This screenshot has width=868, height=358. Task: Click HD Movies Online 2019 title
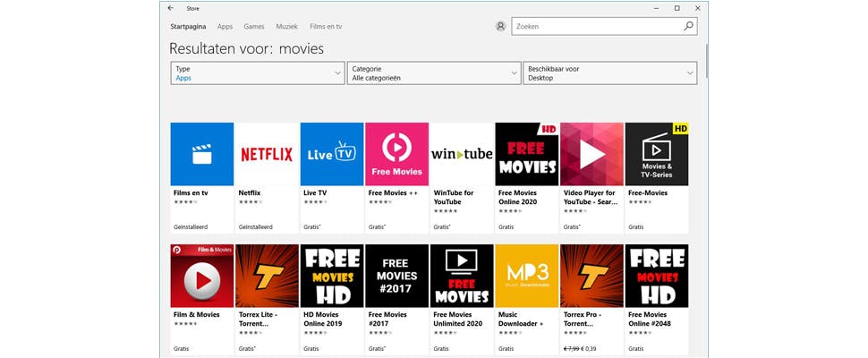323,320
